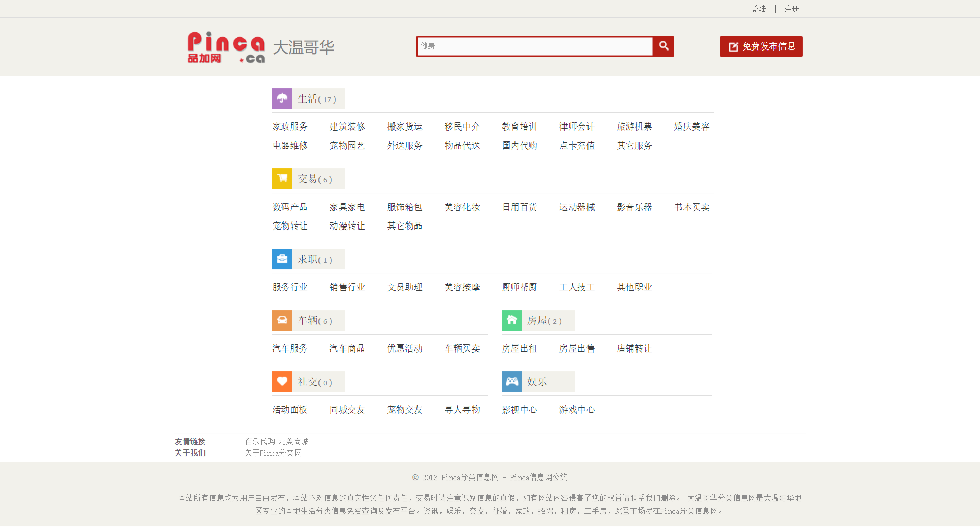The image size is (980, 527).
Task: Open the 百乐代购 friendly link
Action: tap(260, 441)
